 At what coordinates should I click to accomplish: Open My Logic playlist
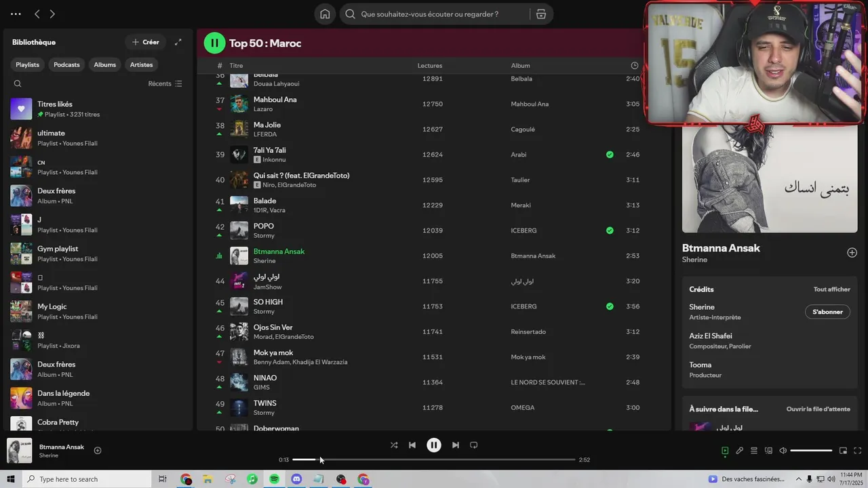[x=98, y=312]
